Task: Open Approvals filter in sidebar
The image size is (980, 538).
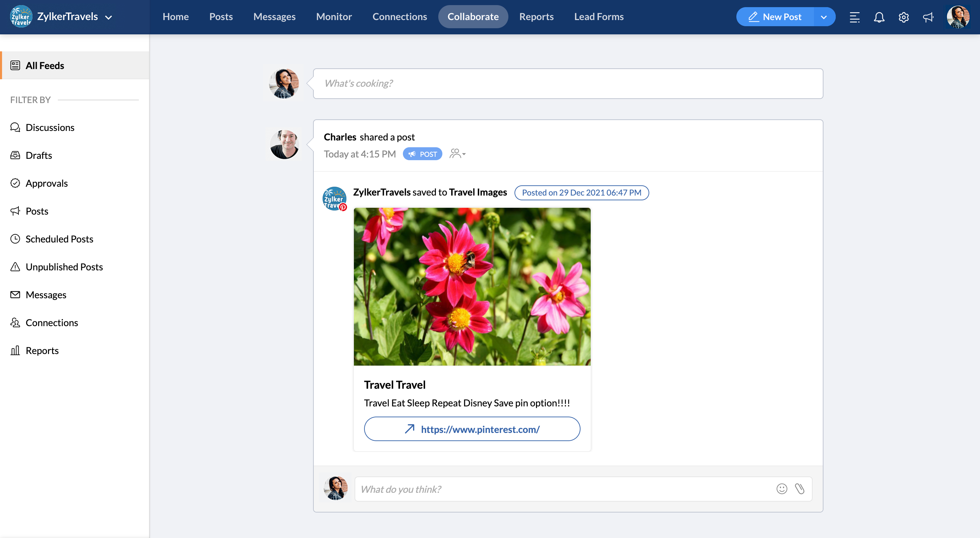Action: coord(46,183)
